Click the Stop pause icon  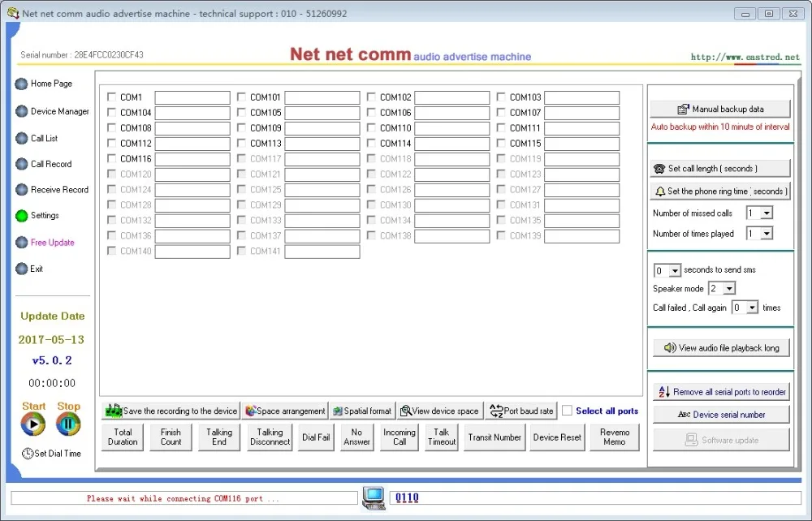(x=68, y=424)
